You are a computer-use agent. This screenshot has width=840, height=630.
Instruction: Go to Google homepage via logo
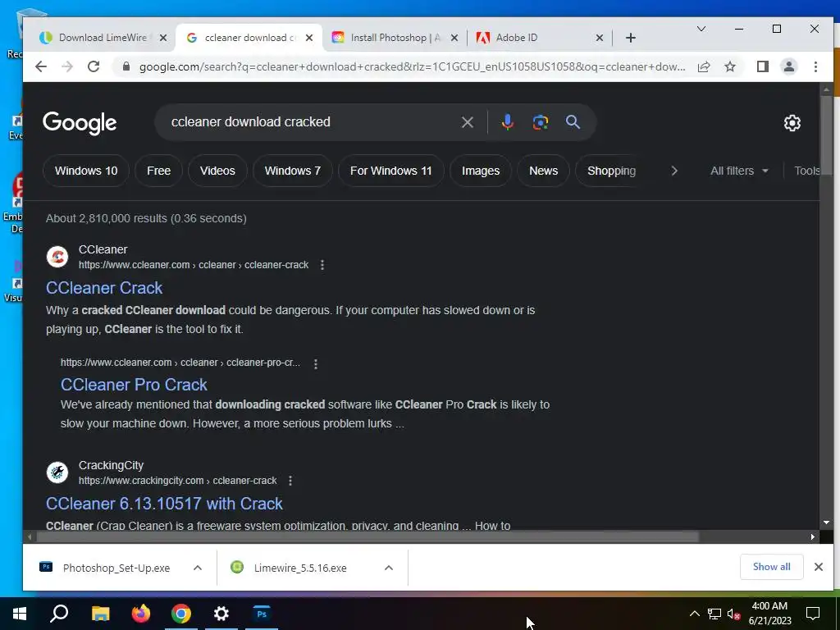coord(80,123)
